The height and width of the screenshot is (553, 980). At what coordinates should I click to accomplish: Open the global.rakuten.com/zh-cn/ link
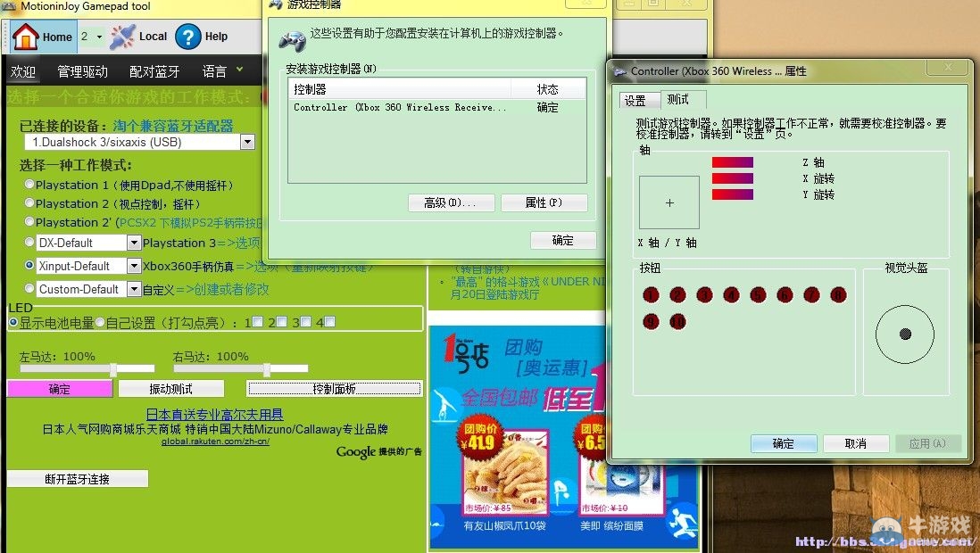(215, 442)
